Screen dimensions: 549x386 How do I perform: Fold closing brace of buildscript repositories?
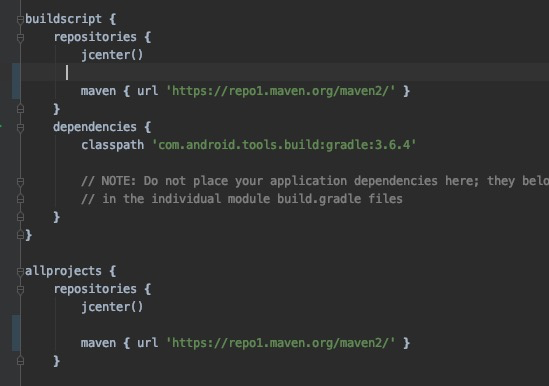(x=20, y=109)
